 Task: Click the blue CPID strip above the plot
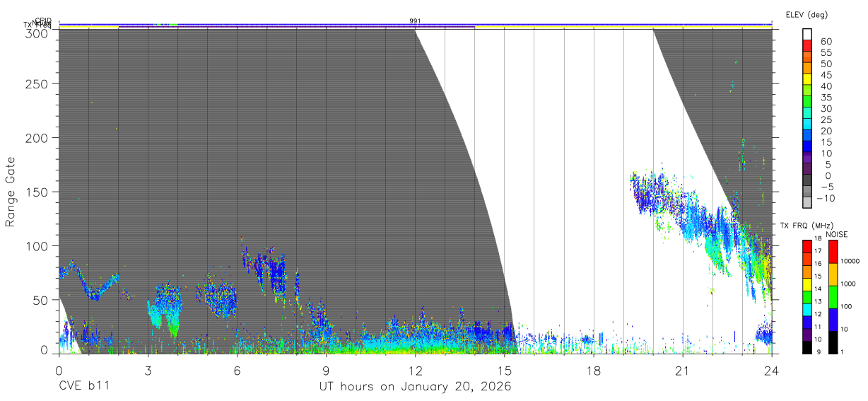415,24
